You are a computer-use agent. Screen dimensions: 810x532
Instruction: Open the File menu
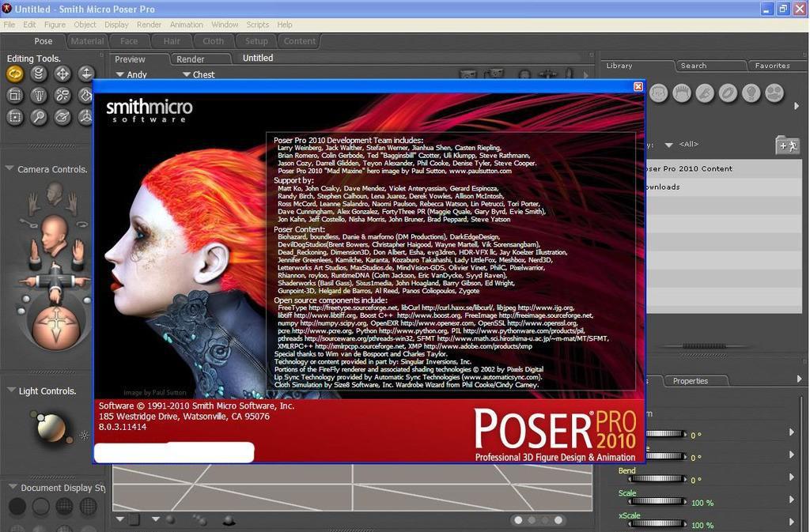click(x=9, y=25)
